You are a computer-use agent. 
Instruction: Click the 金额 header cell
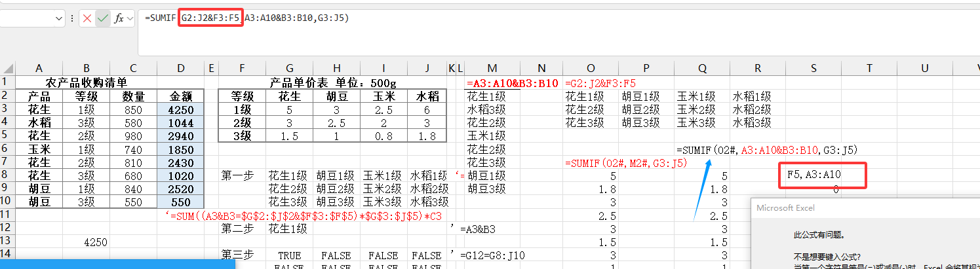pos(181,96)
